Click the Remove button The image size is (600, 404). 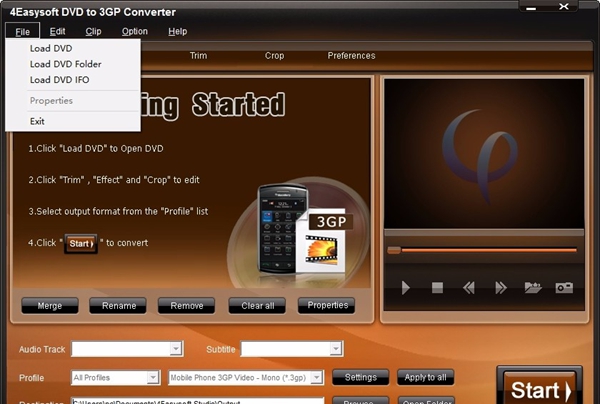186,306
